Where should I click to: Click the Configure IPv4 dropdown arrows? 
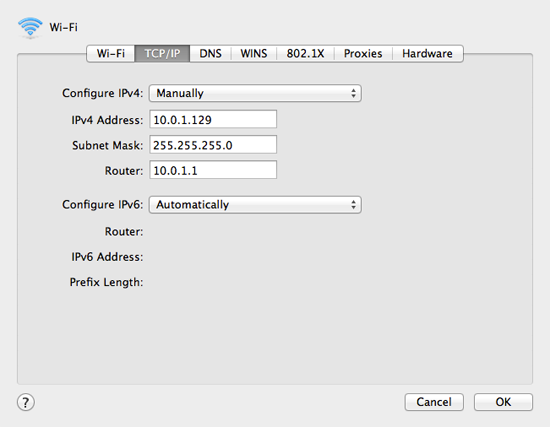[353, 93]
